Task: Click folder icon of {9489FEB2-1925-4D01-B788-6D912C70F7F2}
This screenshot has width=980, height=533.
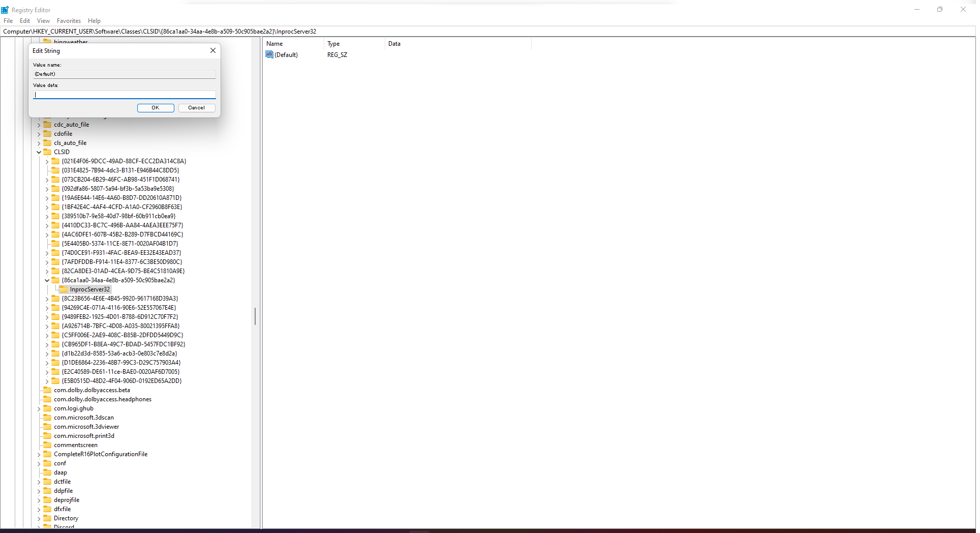Action: tap(55, 316)
